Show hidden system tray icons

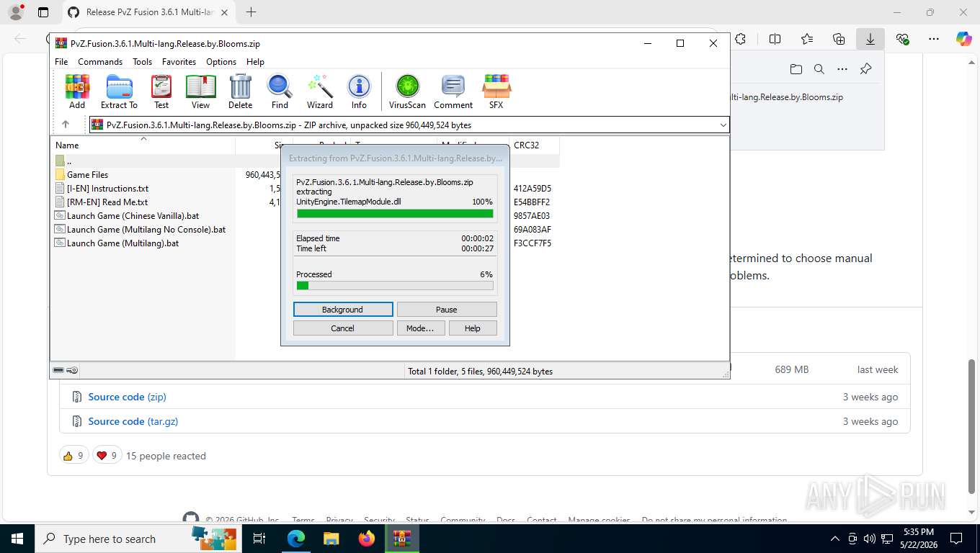coord(835,539)
